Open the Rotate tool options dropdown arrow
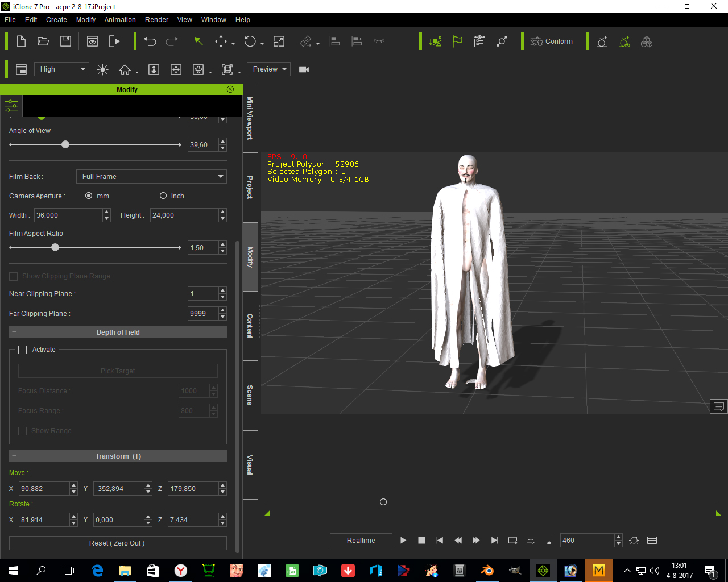 pos(262,44)
